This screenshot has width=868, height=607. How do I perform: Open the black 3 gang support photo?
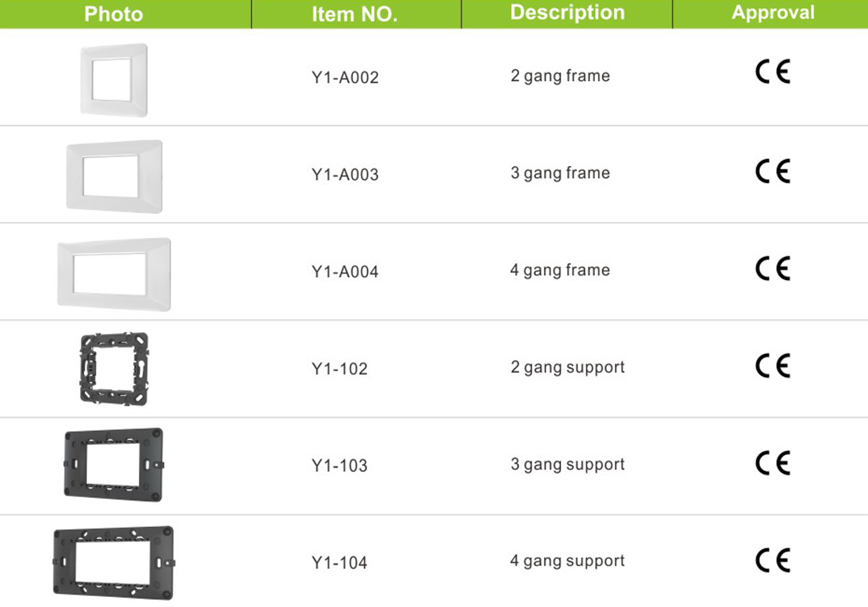[114, 465]
